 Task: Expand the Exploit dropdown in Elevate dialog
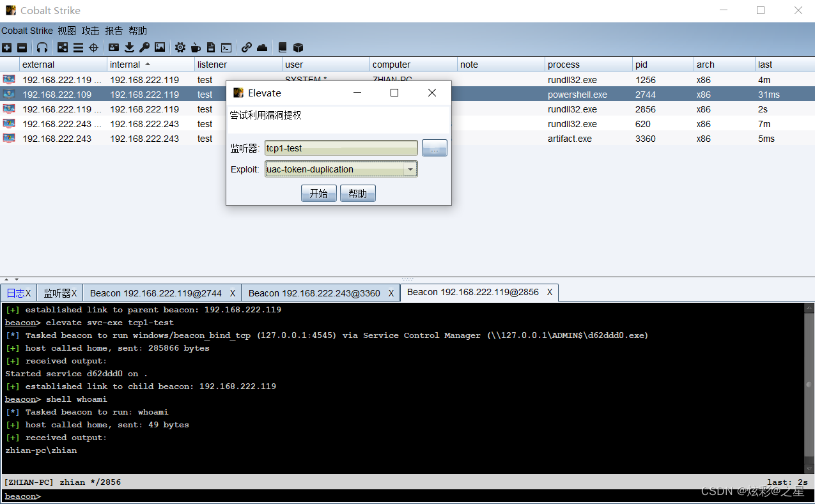[x=410, y=170]
